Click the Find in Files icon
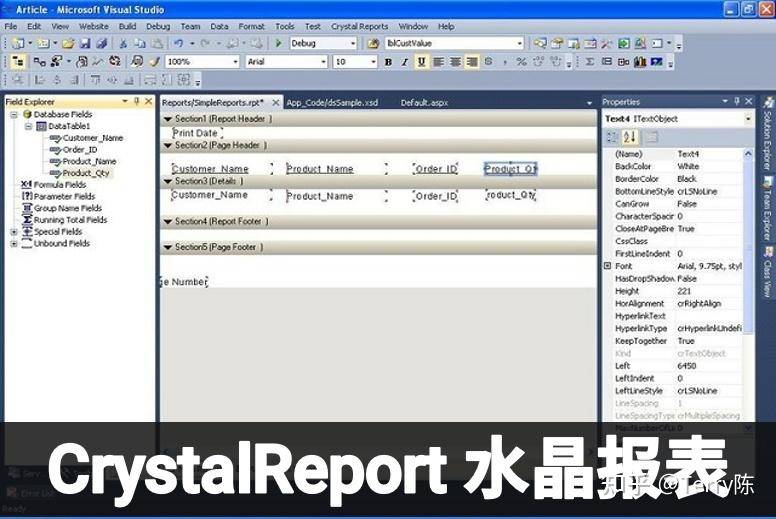 pos(373,44)
